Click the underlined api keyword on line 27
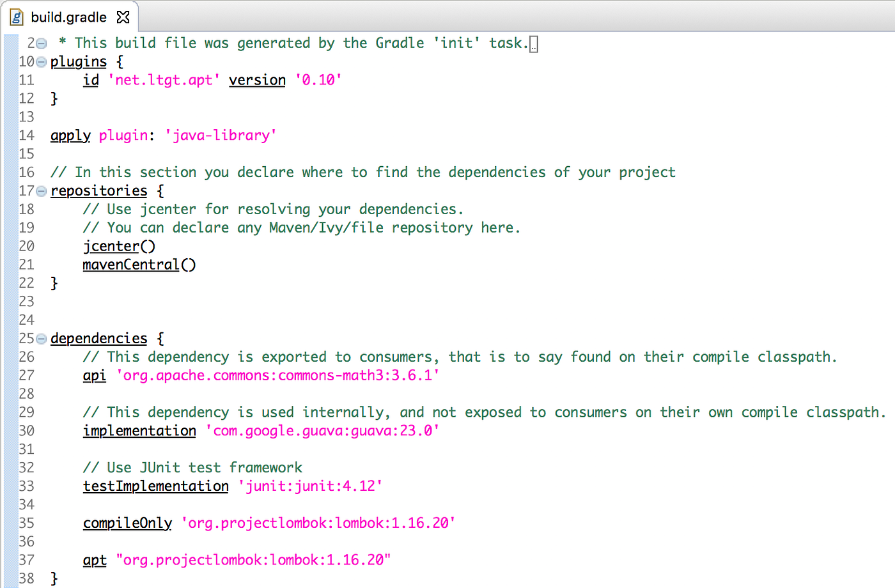895x588 pixels. click(x=94, y=376)
